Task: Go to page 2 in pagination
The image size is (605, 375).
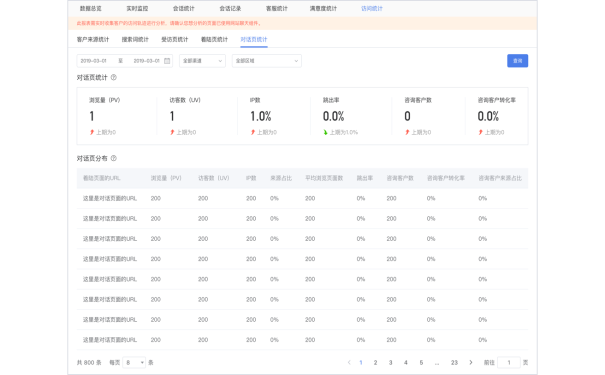Action: [x=375, y=363]
